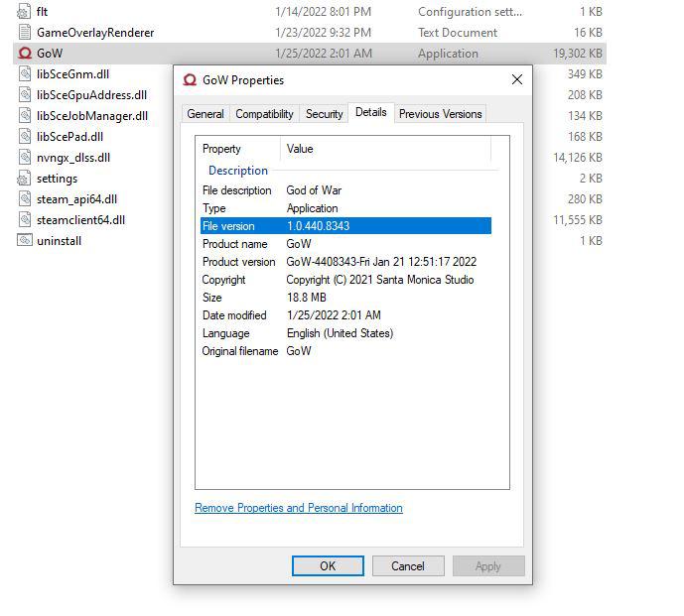Click Remove Properties and Personal Information link
The width and height of the screenshot is (684, 616).
tap(299, 508)
